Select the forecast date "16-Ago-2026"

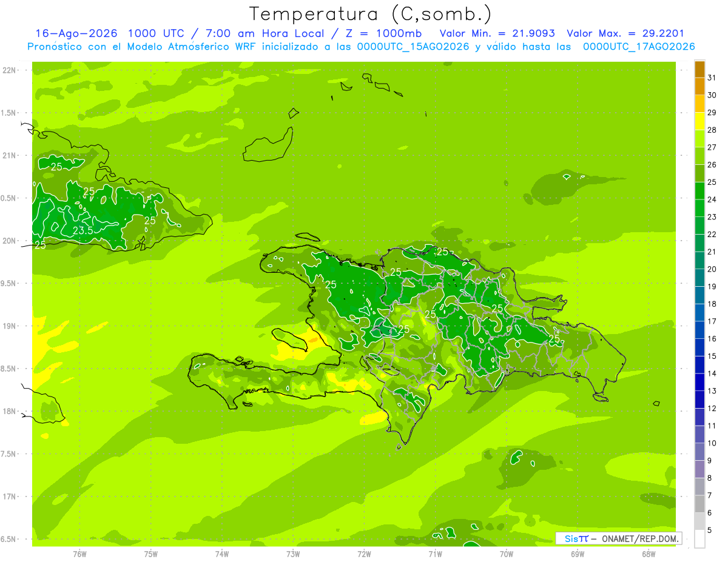coord(76,33)
